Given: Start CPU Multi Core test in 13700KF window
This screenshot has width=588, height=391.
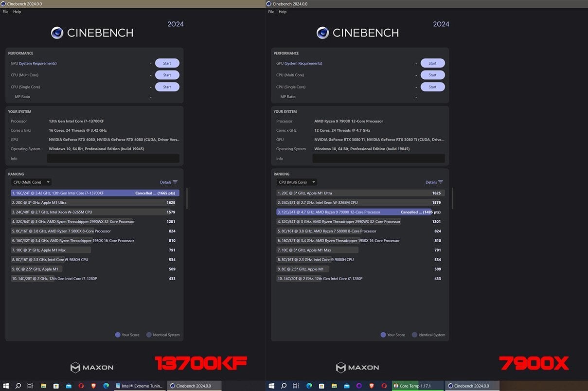Looking at the screenshot, I should pyautogui.click(x=167, y=75).
